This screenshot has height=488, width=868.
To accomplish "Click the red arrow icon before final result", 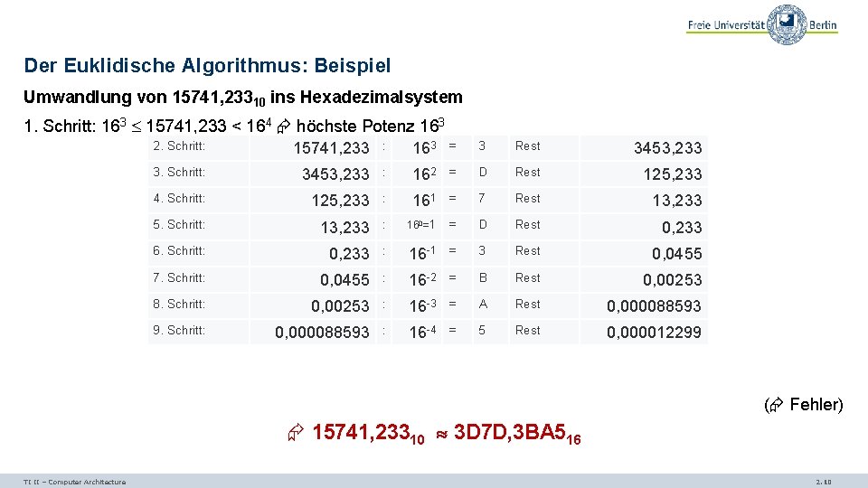I will pos(296,432).
